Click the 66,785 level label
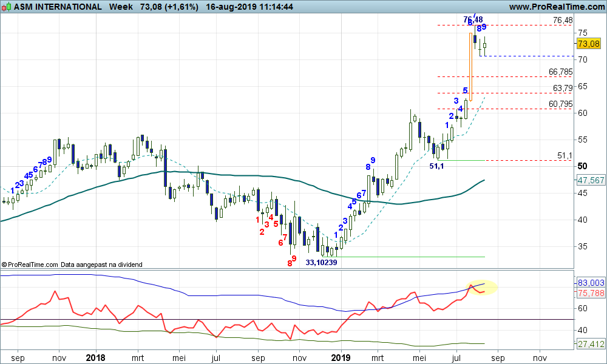607x364 pixels. [560, 72]
